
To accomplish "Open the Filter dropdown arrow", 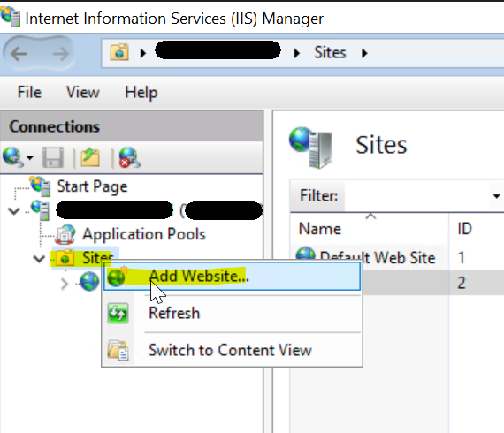I will (497, 196).
